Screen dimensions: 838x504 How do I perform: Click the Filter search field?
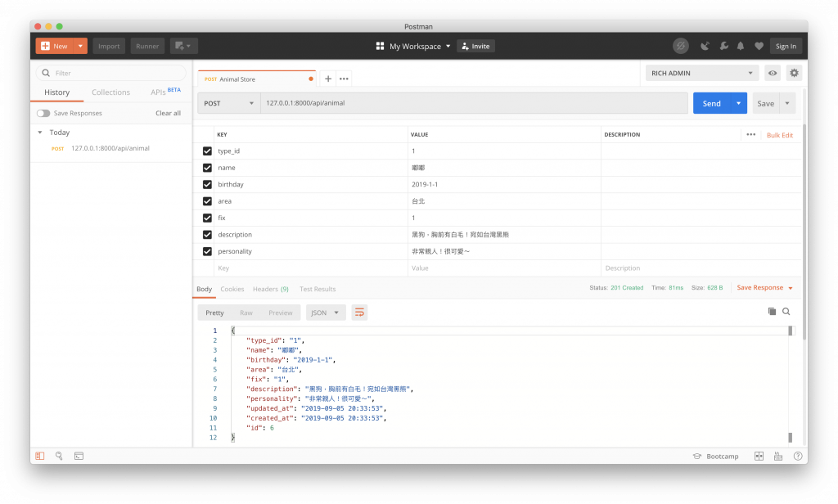pyautogui.click(x=111, y=73)
